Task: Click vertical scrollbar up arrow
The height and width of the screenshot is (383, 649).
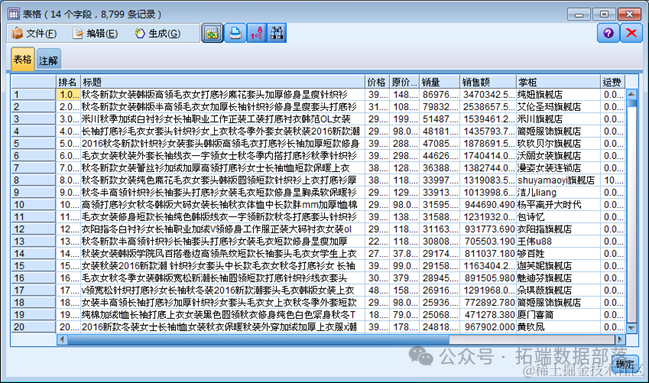Action: click(632, 94)
